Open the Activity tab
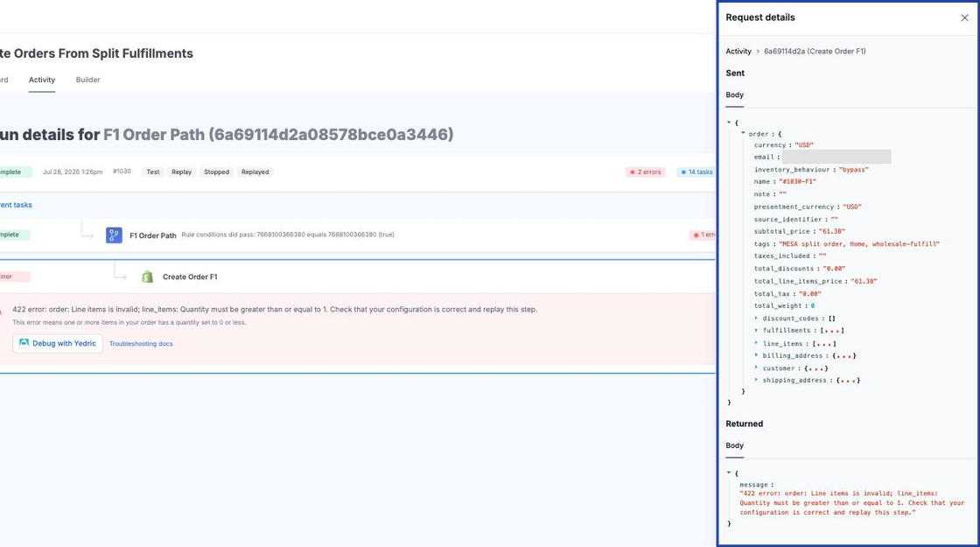 pyautogui.click(x=42, y=80)
